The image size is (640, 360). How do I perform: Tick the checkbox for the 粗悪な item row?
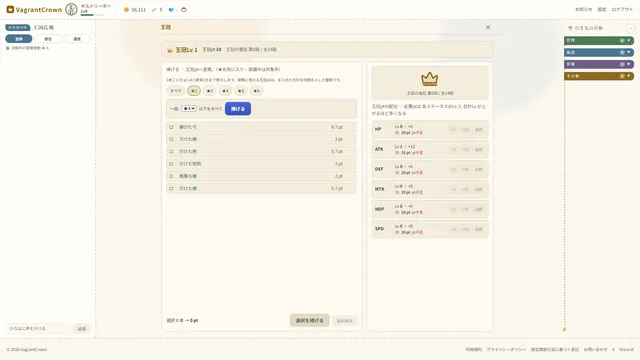pyautogui.click(x=171, y=176)
